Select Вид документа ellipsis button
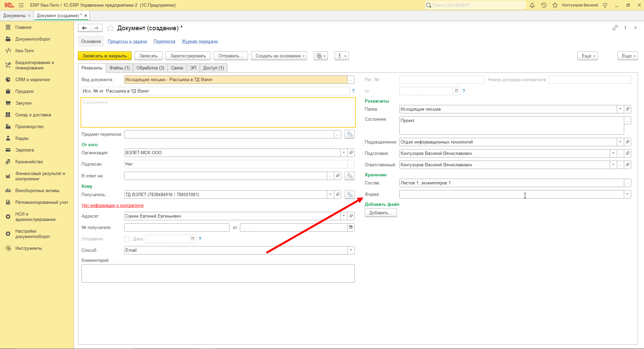 coord(351,79)
